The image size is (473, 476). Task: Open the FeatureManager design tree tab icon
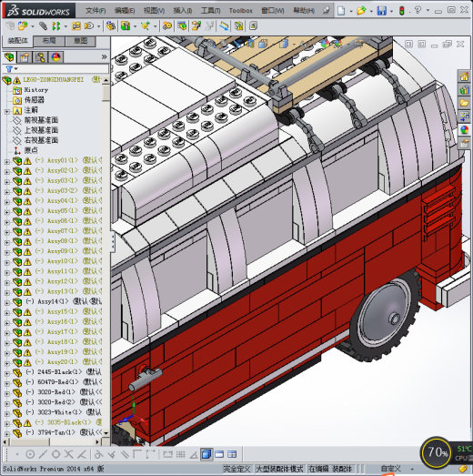(9, 57)
